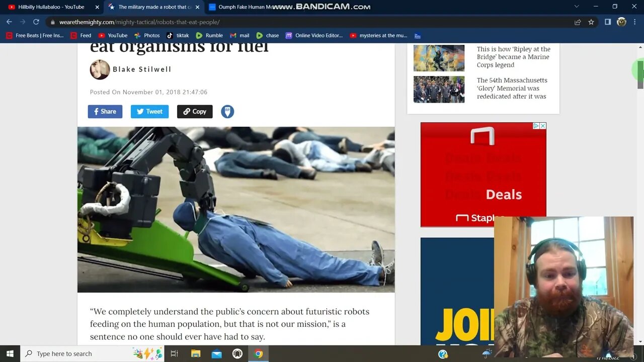The height and width of the screenshot is (362, 644).
Task: Click the Ripley at the Bridge thumbnail
Action: [x=439, y=58]
